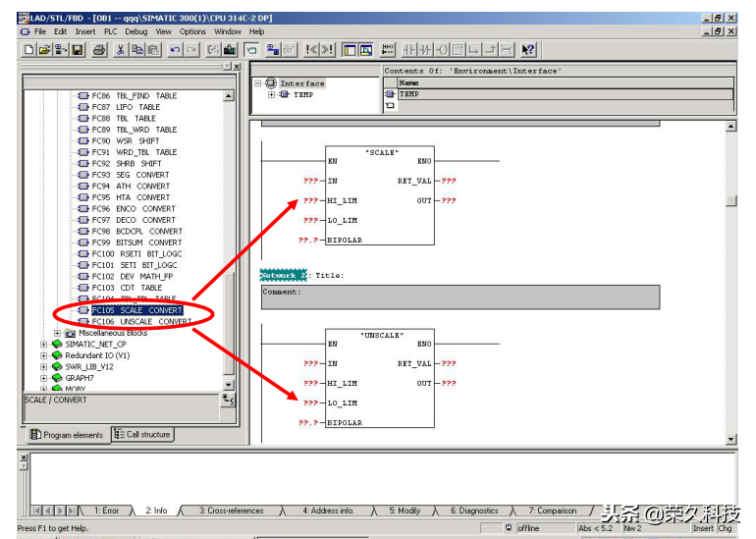756x539 pixels.
Task: Expand the SIMATIC_NET_CP library node
Action: coord(44,345)
